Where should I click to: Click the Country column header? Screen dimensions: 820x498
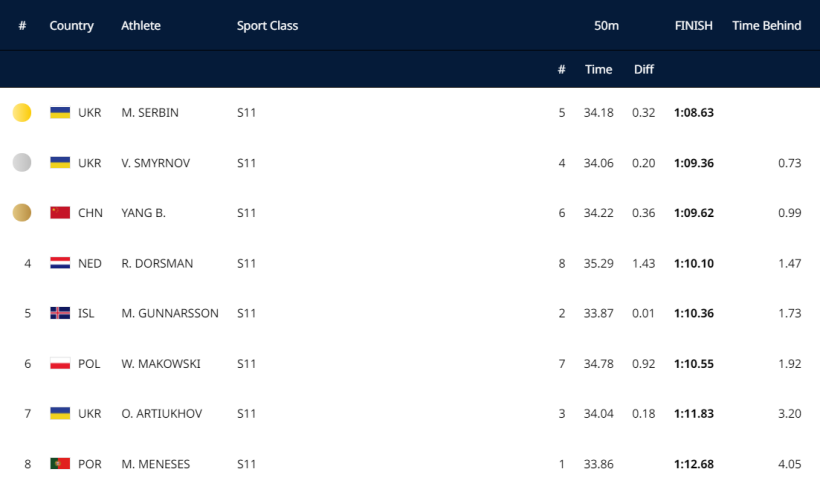tap(71, 26)
